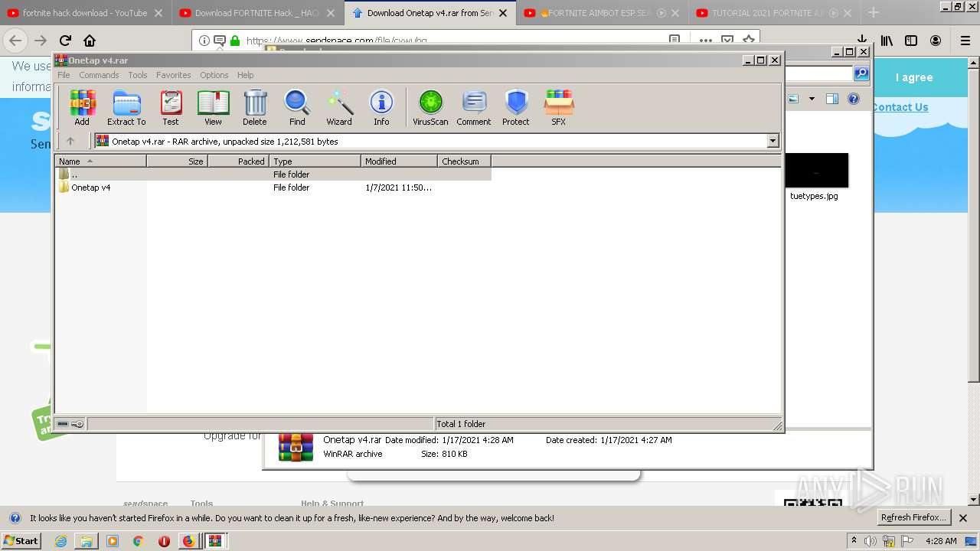
Task: Launch the Wizard wand tool
Action: point(339,107)
